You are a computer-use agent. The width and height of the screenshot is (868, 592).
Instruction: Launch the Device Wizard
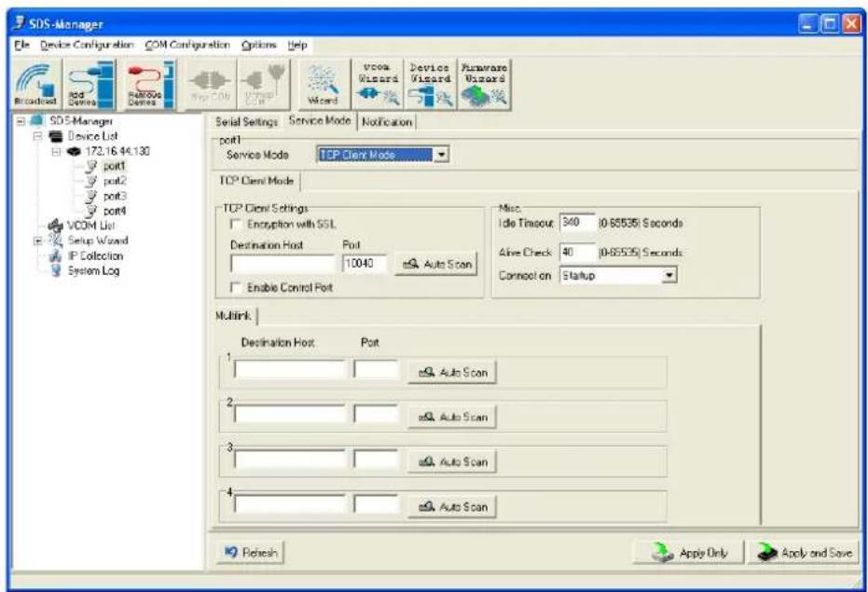430,85
